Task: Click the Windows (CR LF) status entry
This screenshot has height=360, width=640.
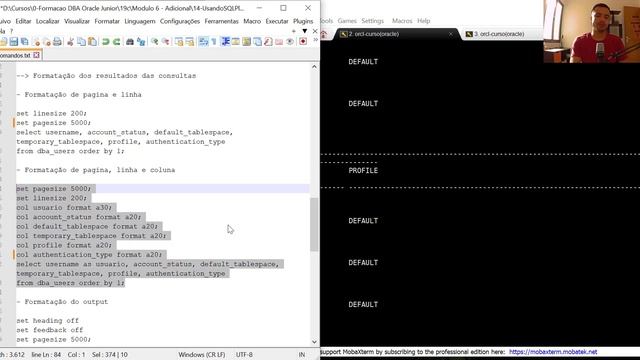Action: click(202, 355)
